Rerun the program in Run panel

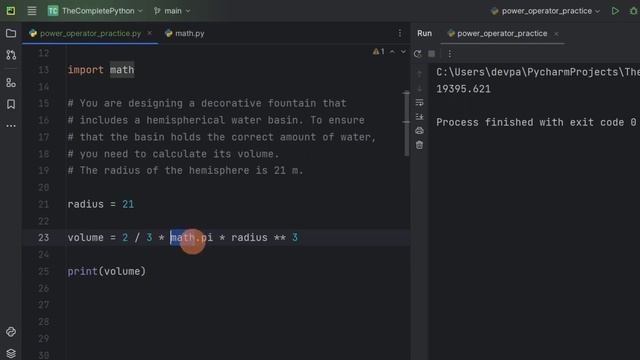tap(417, 54)
